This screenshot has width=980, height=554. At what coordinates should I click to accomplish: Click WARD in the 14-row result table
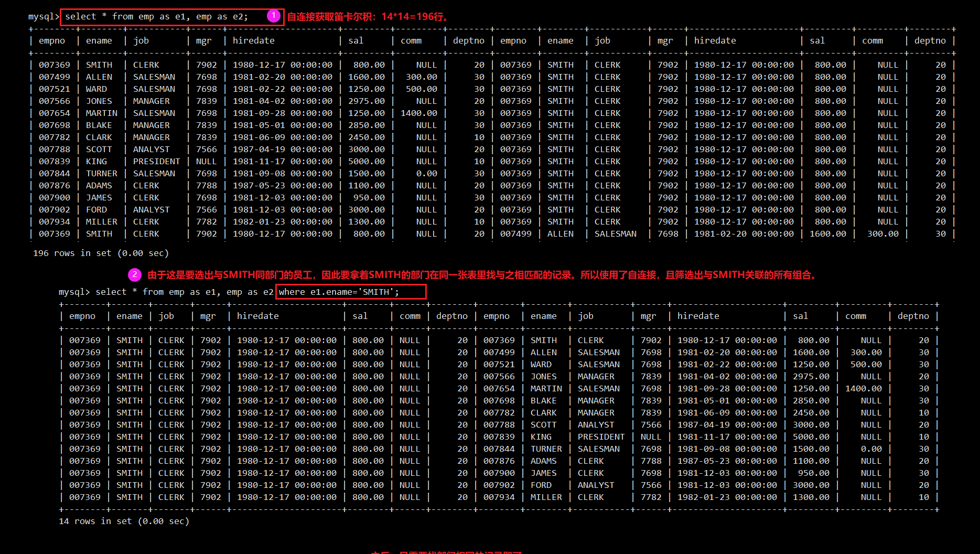pyautogui.click(x=541, y=364)
